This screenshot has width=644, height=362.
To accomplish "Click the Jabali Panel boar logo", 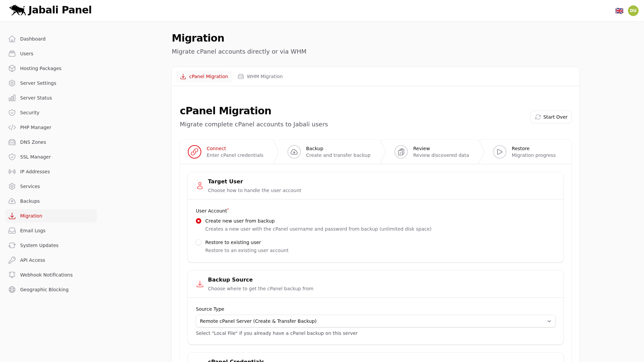I will pos(18,10).
